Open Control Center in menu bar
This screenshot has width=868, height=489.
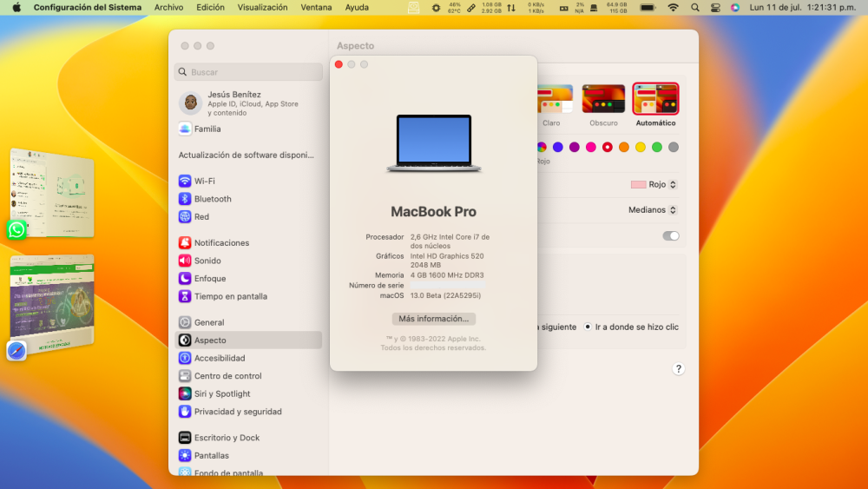pyautogui.click(x=715, y=8)
